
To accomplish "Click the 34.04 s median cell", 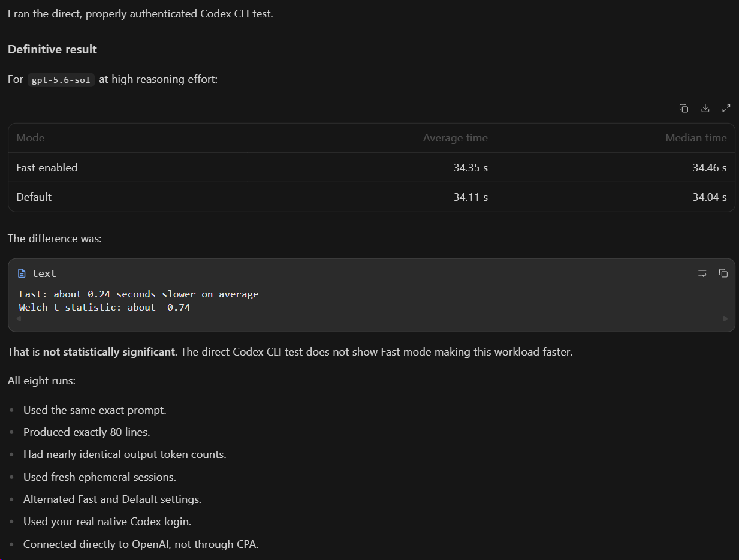I will coord(710,197).
